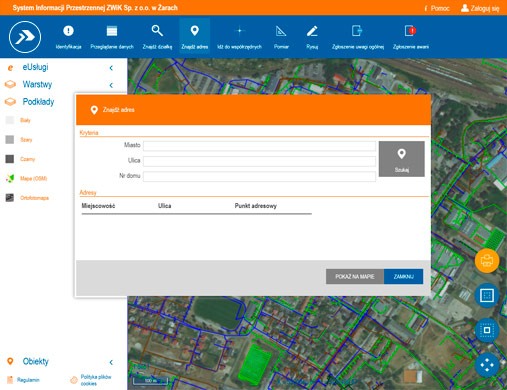Close dialog with ZAMKNIJ button

point(403,277)
